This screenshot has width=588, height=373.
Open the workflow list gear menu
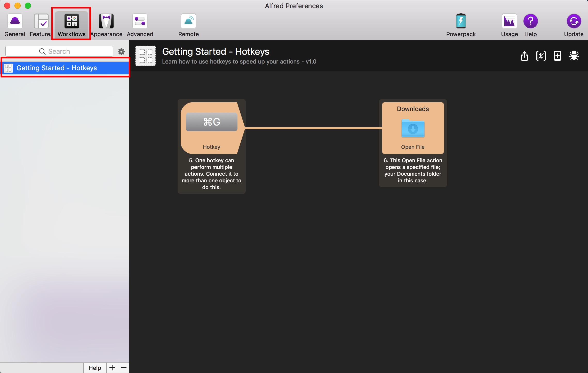[x=121, y=51]
